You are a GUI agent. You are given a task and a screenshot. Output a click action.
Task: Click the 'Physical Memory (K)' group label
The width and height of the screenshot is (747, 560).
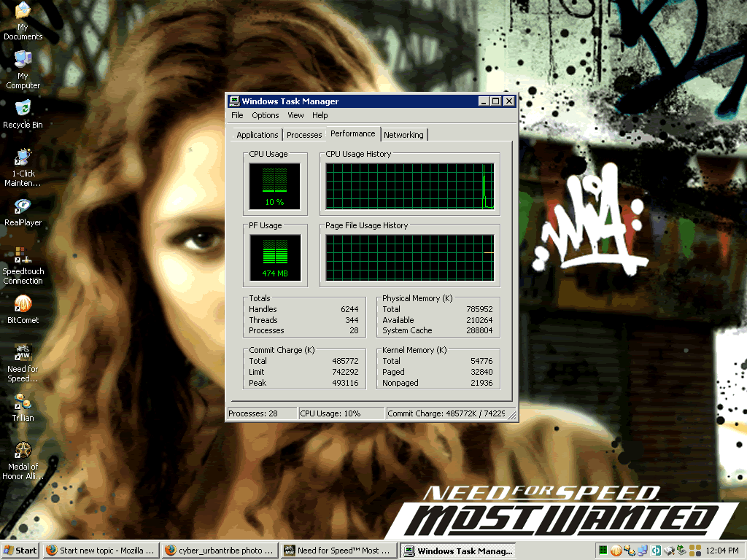[x=417, y=298]
